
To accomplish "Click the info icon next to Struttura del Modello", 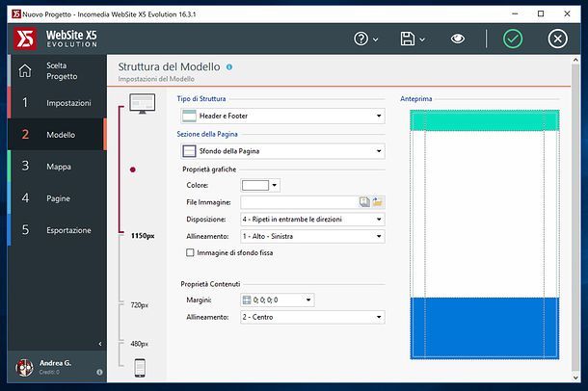I will (x=229, y=67).
